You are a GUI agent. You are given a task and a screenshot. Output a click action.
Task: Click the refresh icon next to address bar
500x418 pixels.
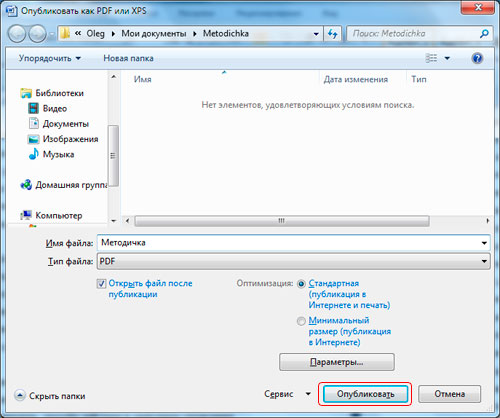pyautogui.click(x=333, y=34)
